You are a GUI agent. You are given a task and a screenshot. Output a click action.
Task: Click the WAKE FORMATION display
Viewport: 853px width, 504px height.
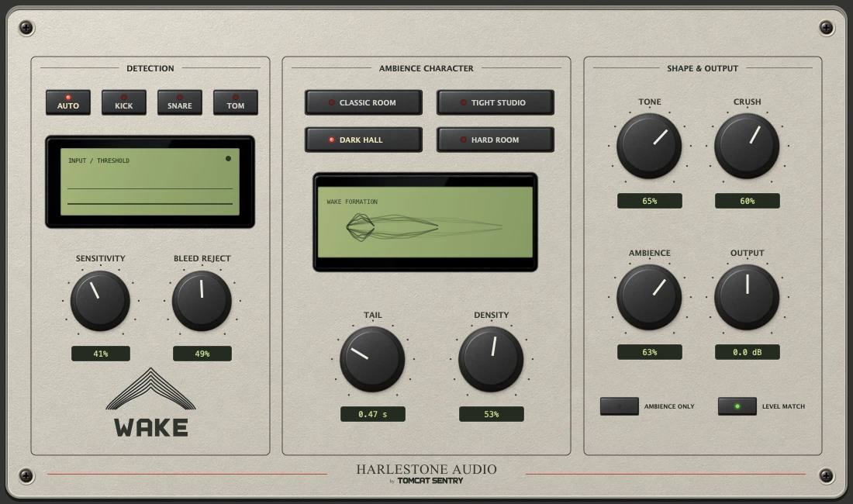(425, 222)
